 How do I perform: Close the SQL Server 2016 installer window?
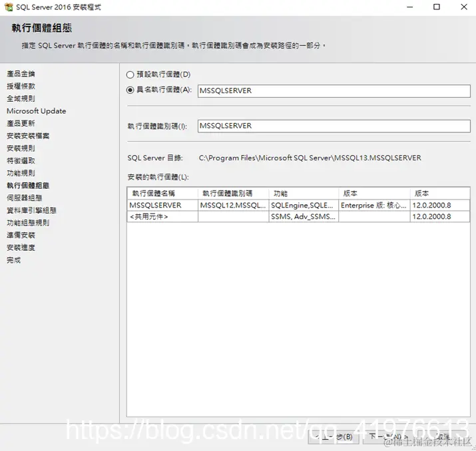click(463, 7)
